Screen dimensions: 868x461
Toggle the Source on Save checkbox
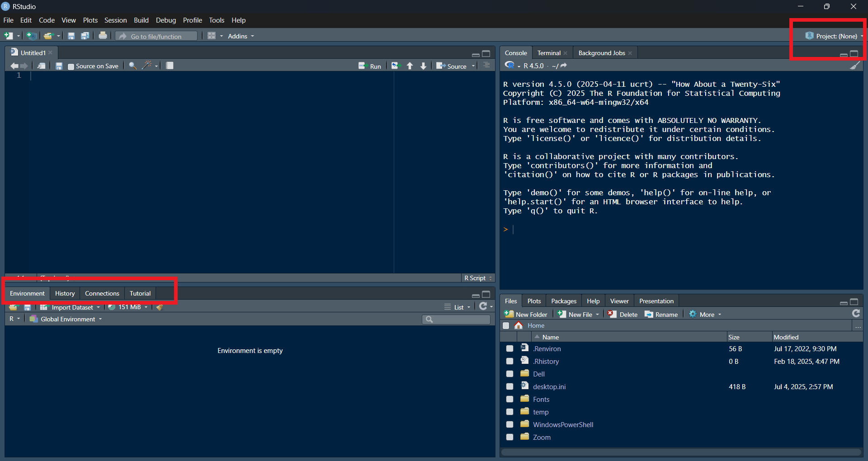[71, 66]
